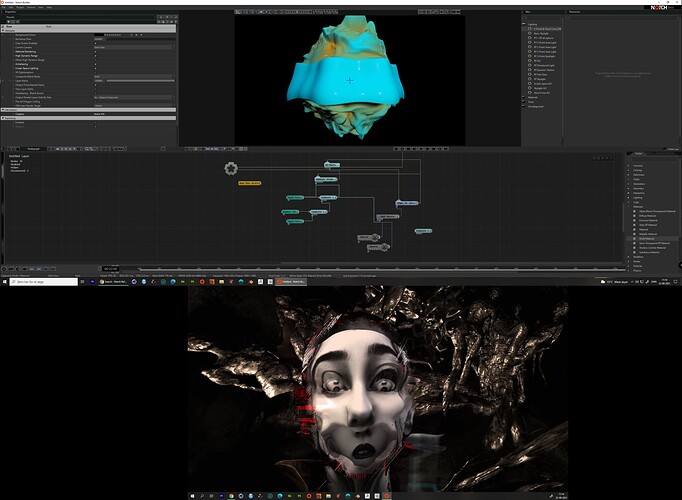682x500 pixels.
Task: Open the File menu
Action: tap(3, 7)
